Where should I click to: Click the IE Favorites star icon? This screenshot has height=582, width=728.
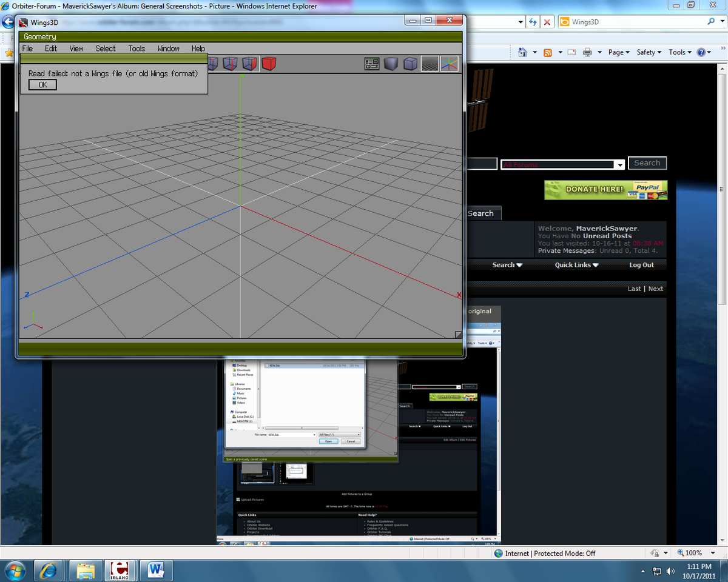[8, 53]
